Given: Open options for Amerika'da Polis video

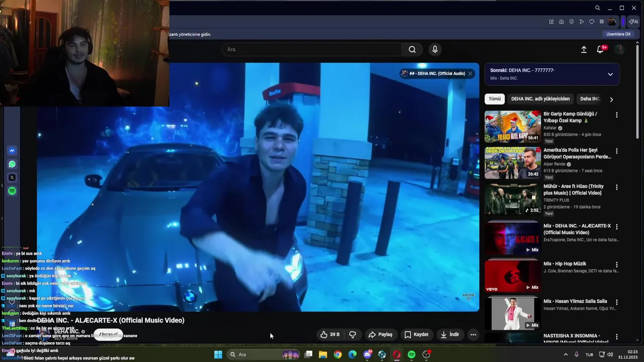Looking at the screenshot, I should (x=616, y=151).
